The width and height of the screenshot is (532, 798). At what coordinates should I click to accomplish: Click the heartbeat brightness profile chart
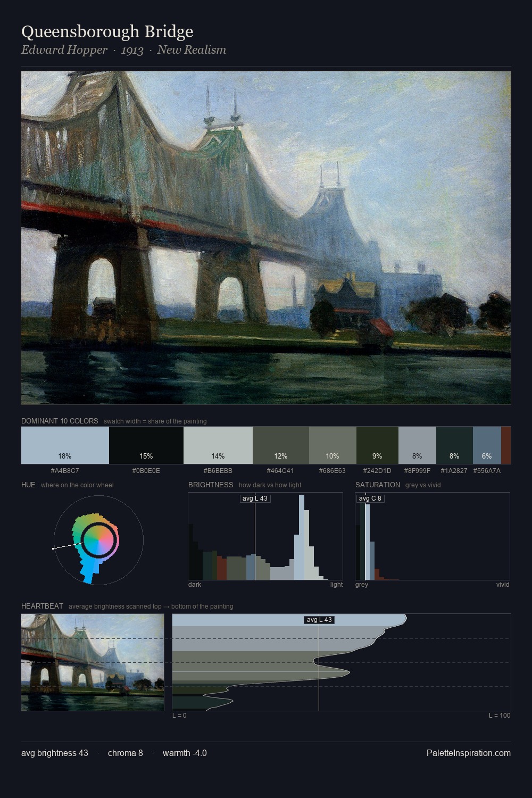click(x=342, y=662)
